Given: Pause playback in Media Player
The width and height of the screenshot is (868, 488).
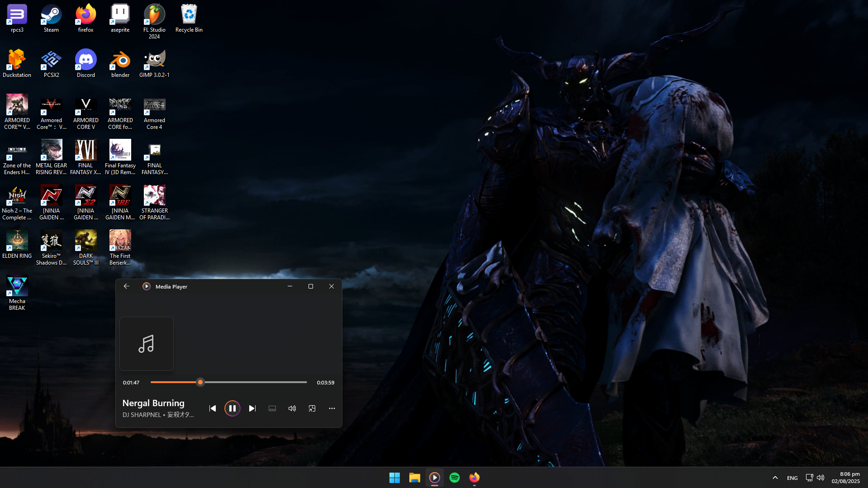Looking at the screenshot, I should click(232, 408).
